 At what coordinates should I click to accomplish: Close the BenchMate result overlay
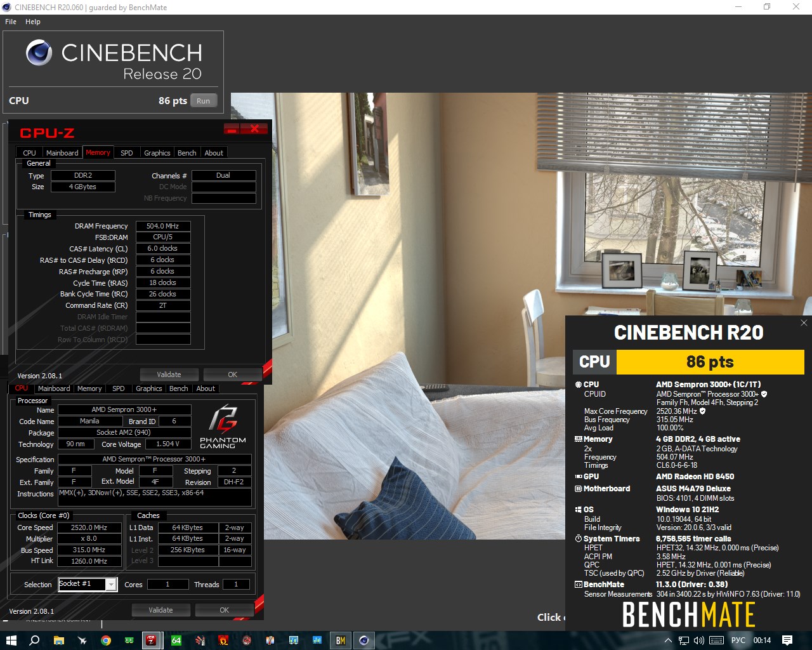coord(804,323)
